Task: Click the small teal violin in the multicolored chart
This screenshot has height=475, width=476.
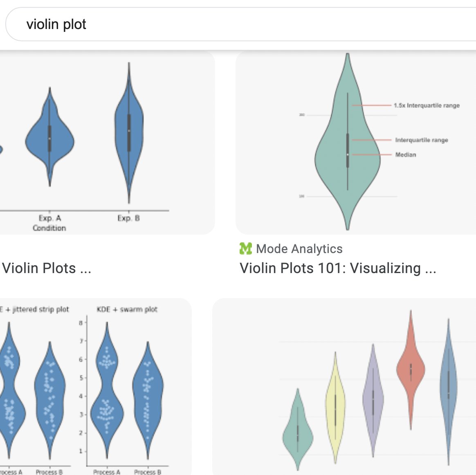Action: (x=298, y=433)
